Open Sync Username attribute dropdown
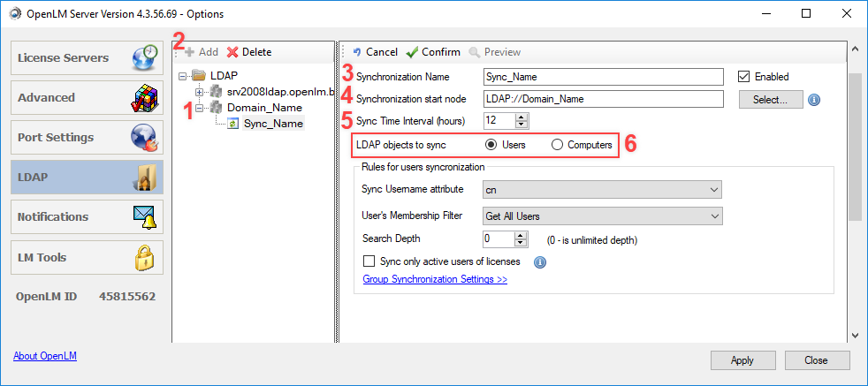868x386 pixels. click(x=603, y=189)
